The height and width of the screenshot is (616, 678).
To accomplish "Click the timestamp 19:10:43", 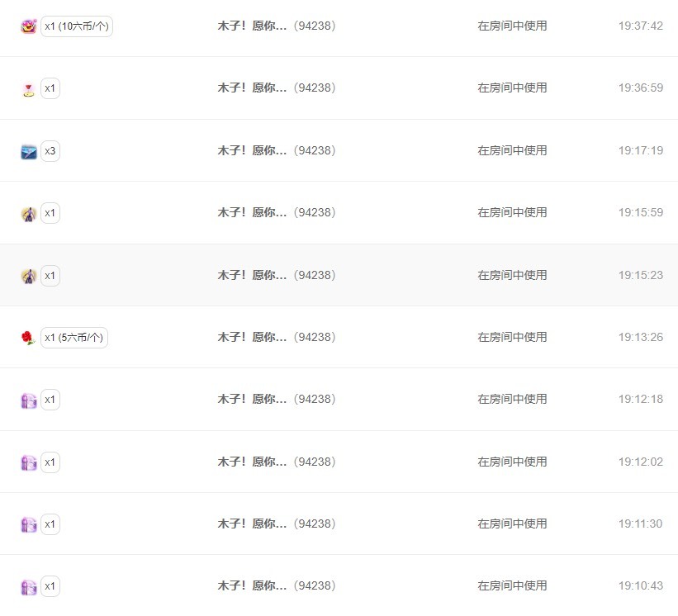I will pos(640,585).
